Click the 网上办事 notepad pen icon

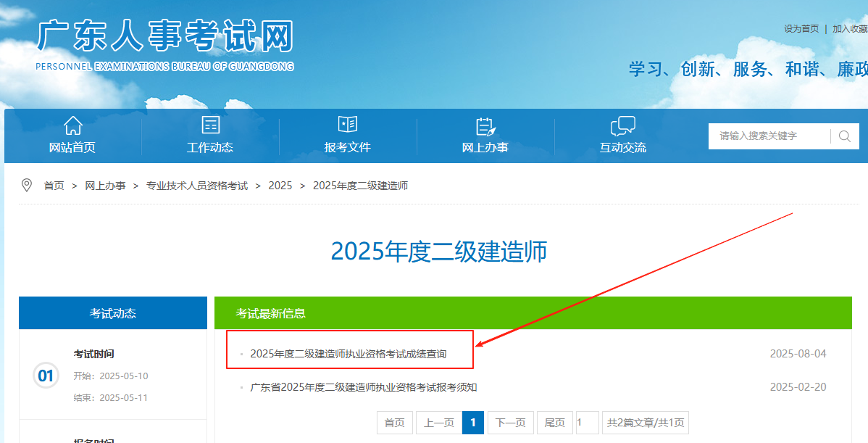[485, 126]
